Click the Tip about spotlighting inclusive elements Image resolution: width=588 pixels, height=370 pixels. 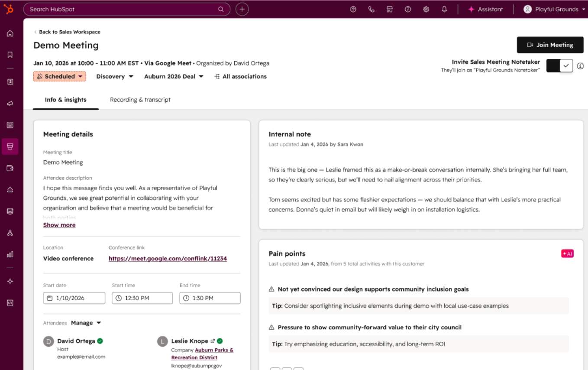click(x=419, y=305)
